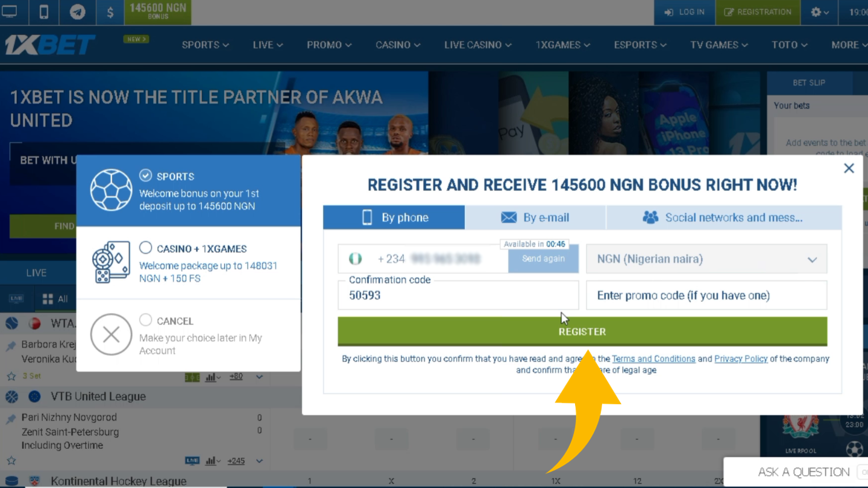Open the LOG IN button

pyautogui.click(x=684, y=12)
